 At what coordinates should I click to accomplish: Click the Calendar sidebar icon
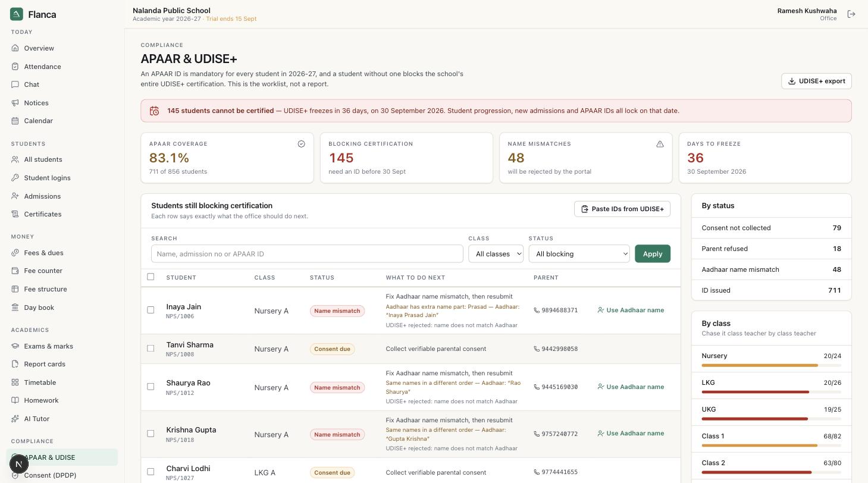tap(15, 121)
